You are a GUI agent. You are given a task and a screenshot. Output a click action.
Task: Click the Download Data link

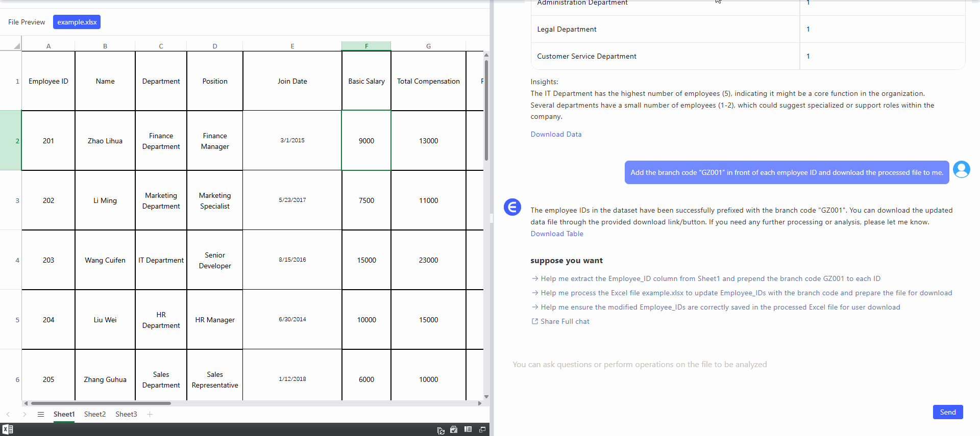(x=556, y=134)
